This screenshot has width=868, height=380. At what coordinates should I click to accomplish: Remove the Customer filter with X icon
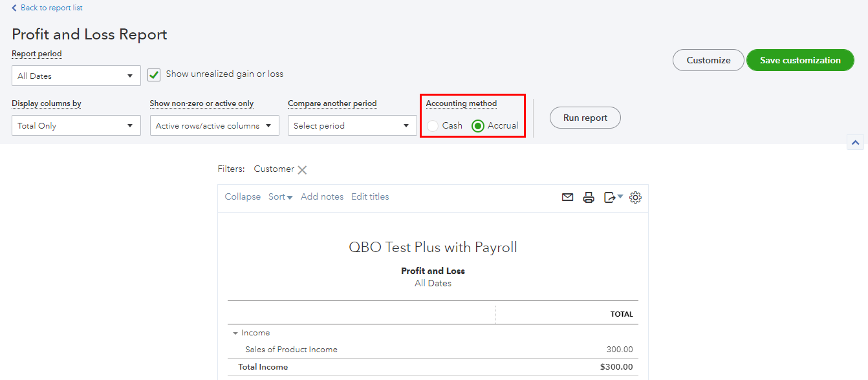[302, 170]
